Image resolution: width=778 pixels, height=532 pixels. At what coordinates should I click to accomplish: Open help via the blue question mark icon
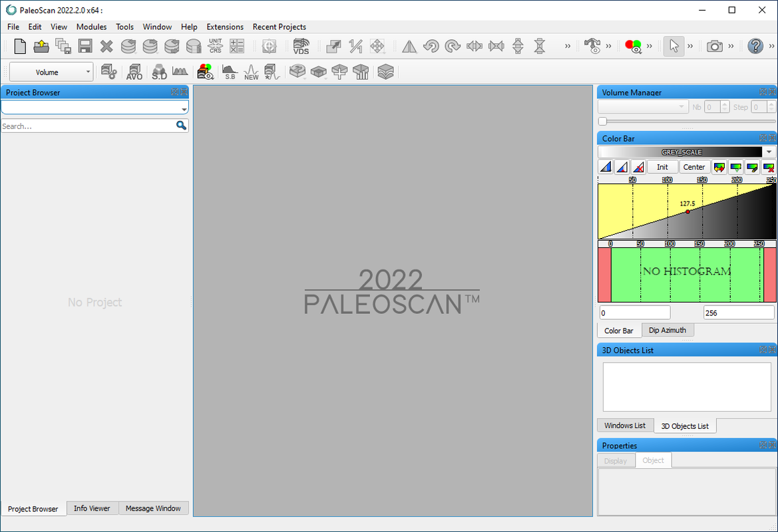[x=755, y=46]
